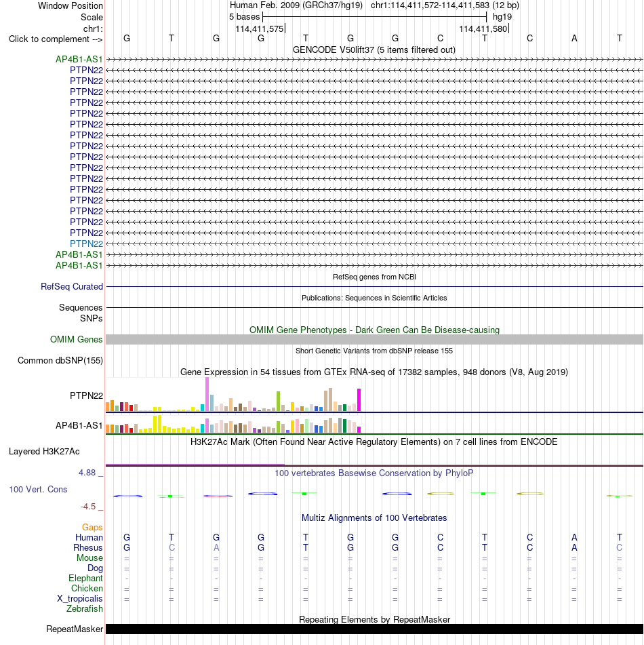Click the faded 'A' mismatch in Rhesus row
The width and height of the screenshot is (644, 645).
216,548
